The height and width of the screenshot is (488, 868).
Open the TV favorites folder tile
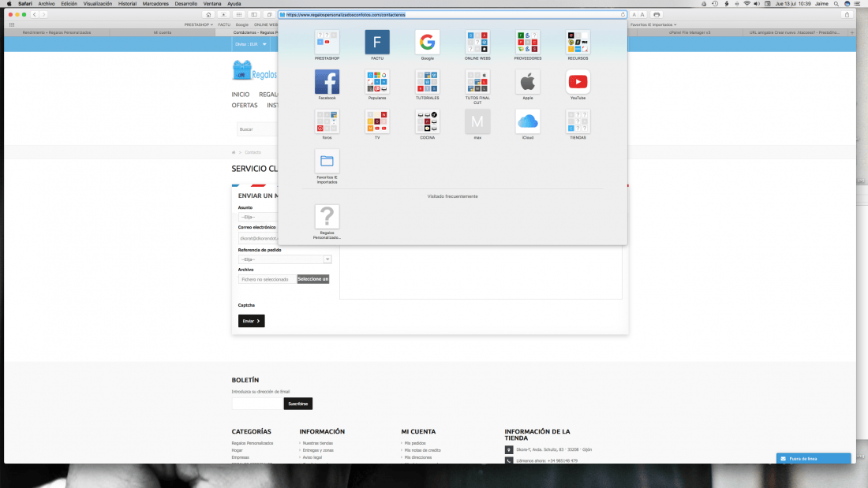(x=377, y=121)
